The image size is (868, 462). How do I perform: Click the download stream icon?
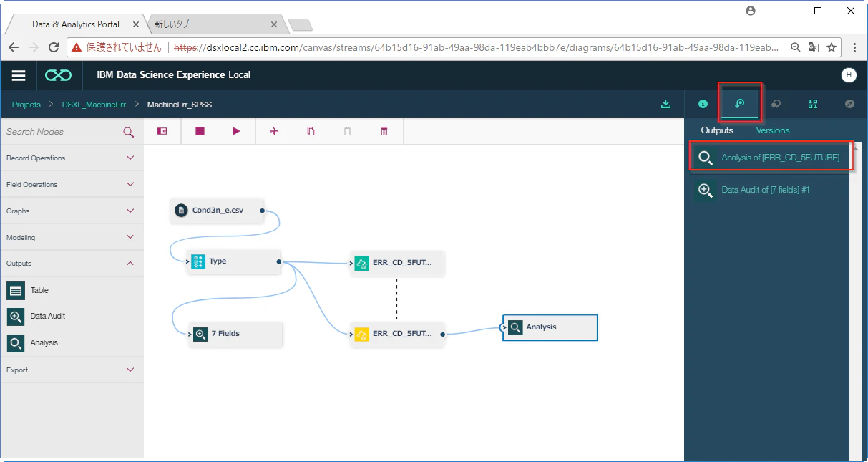[665, 105]
